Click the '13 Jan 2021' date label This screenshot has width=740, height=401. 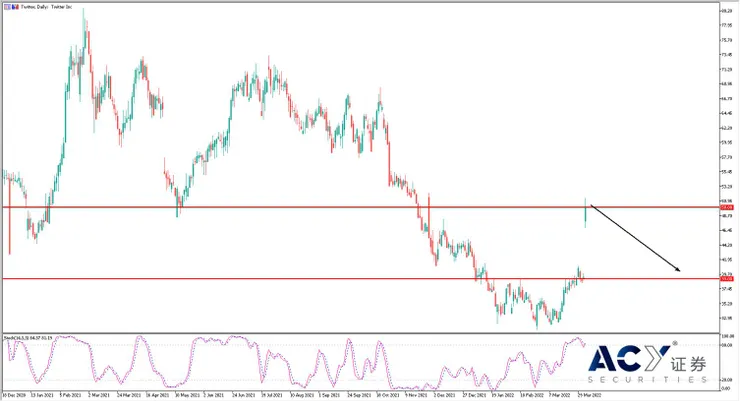42,395
